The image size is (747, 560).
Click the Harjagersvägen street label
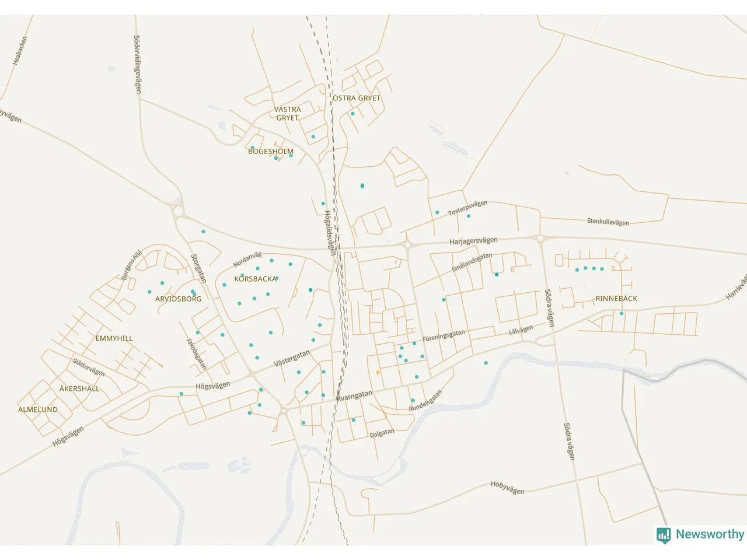click(x=473, y=241)
